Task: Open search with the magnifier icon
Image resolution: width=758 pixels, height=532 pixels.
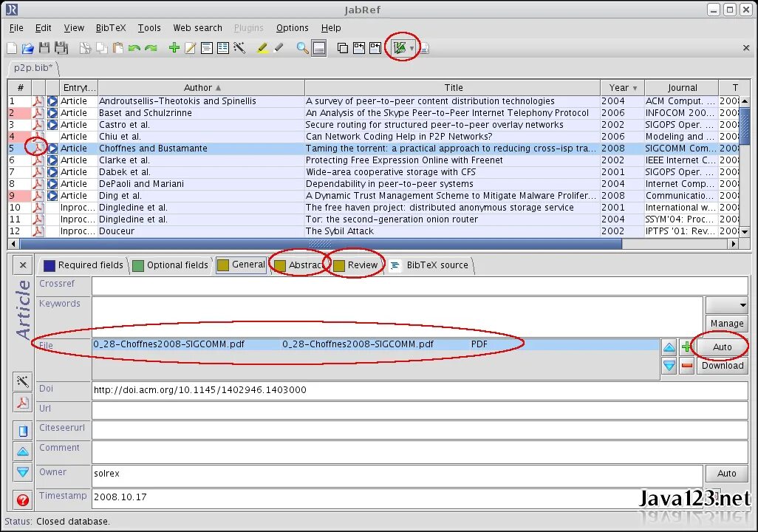Action: tap(303, 48)
